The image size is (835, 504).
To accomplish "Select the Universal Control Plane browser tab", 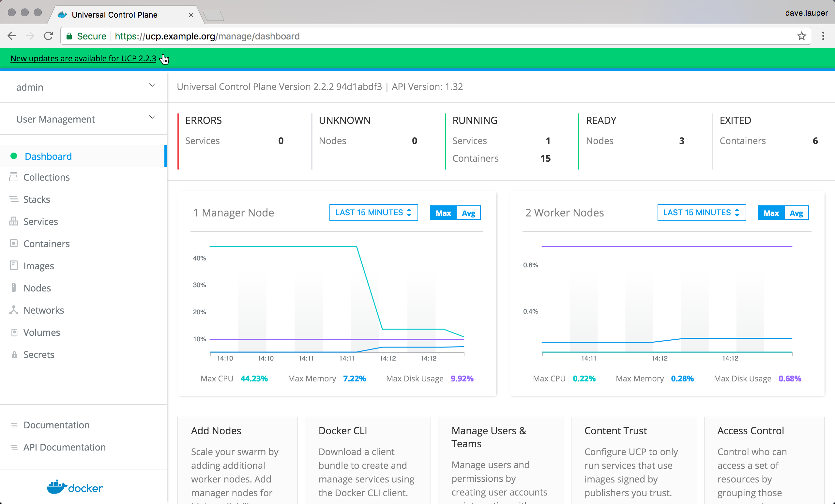I will click(x=114, y=15).
